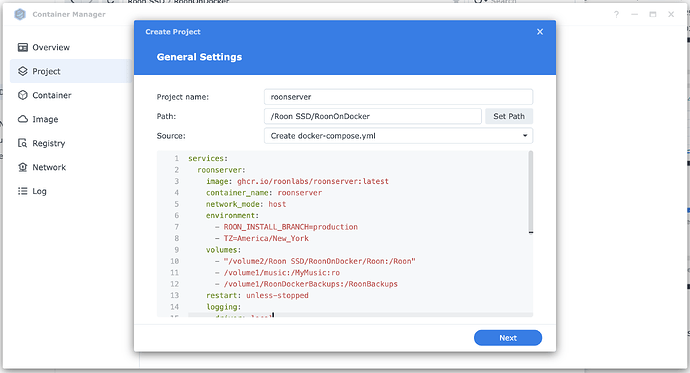Open the Network section
This screenshot has width=690, height=373.
pos(71,167)
